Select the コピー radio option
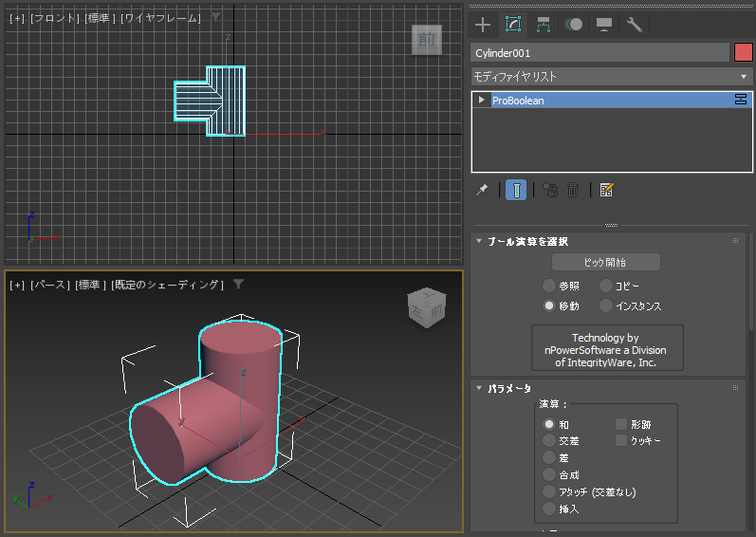 coord(606,286)
